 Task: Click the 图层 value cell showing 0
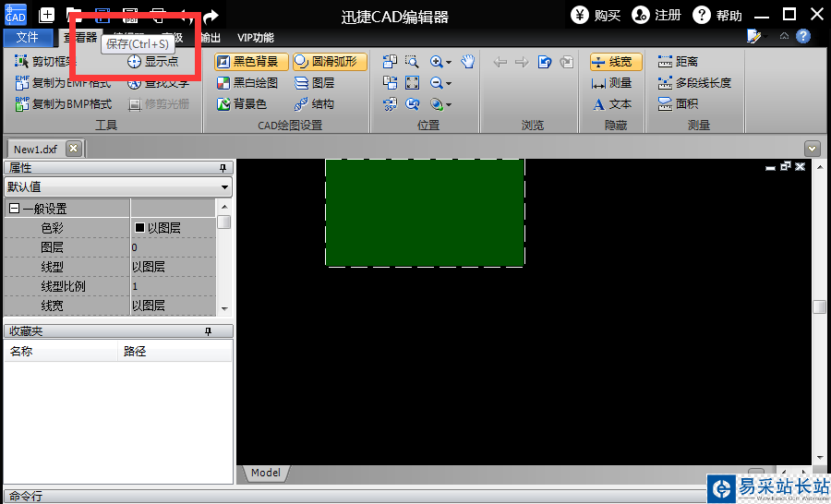[174, 247]
